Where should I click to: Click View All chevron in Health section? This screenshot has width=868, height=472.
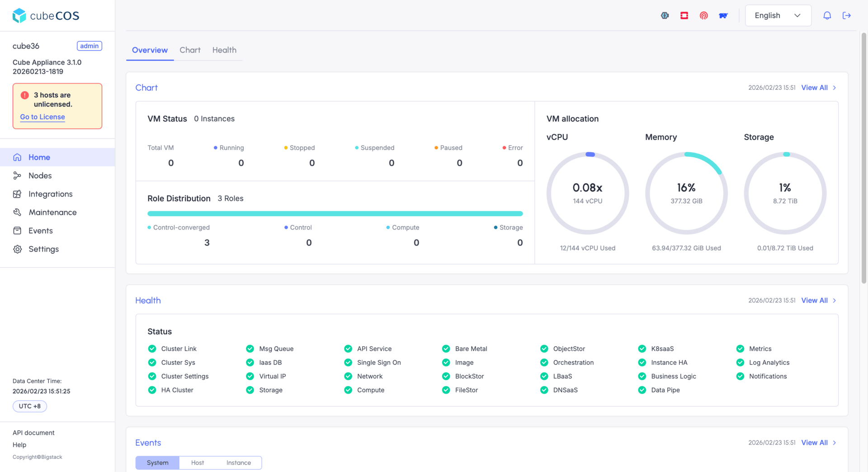point(835,300)
